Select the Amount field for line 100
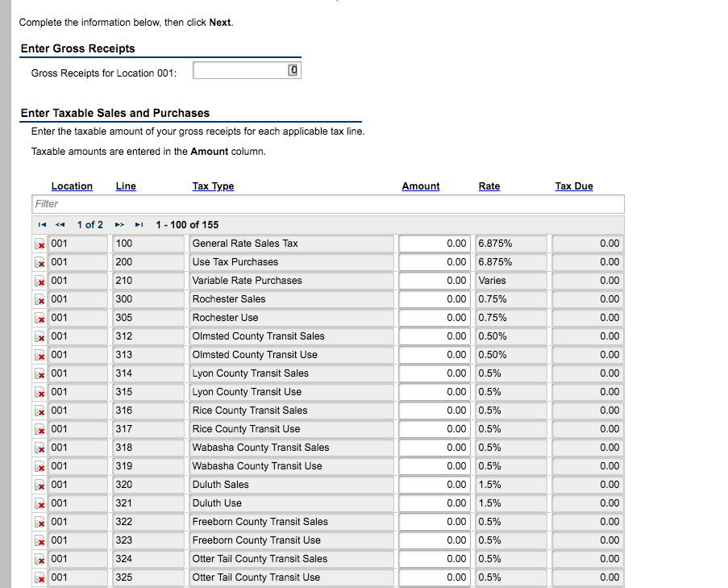This screenshot has height=588, width=728. (x=435, y=243)
